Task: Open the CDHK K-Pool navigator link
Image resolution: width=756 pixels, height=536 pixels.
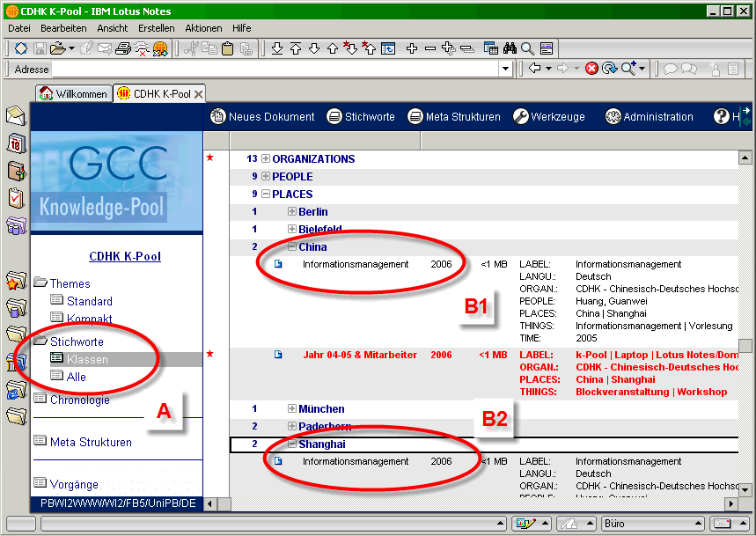Action: click(125, 256)
